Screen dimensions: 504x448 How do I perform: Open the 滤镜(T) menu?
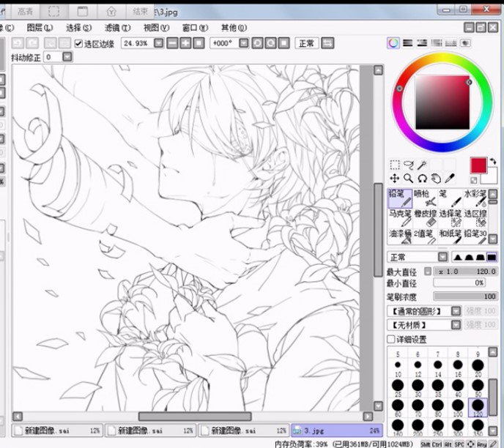pos(118,28)
